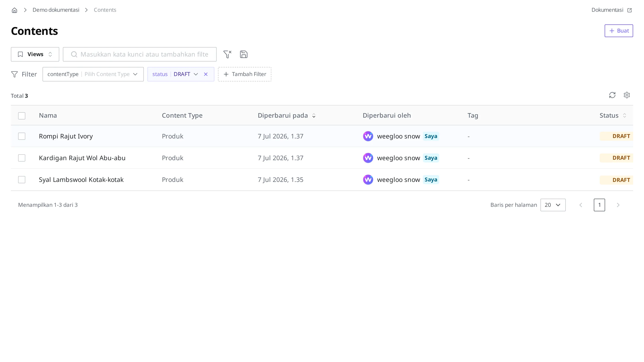The height and width of the screenshot is (362, 644).
Task: Click DRAFT badge on Rompi Rajut Ivory row
Action: [x=616, y=136]
